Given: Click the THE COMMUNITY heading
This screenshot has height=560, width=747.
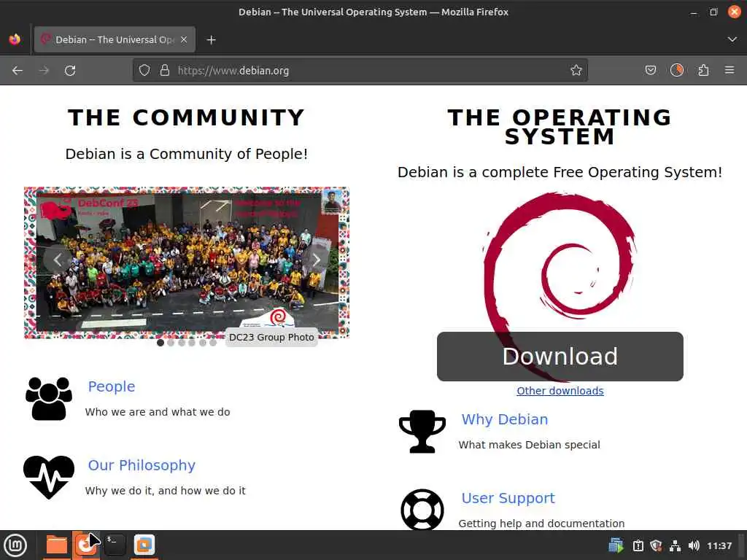Looking at the screenshot, I should coord(186,117).
